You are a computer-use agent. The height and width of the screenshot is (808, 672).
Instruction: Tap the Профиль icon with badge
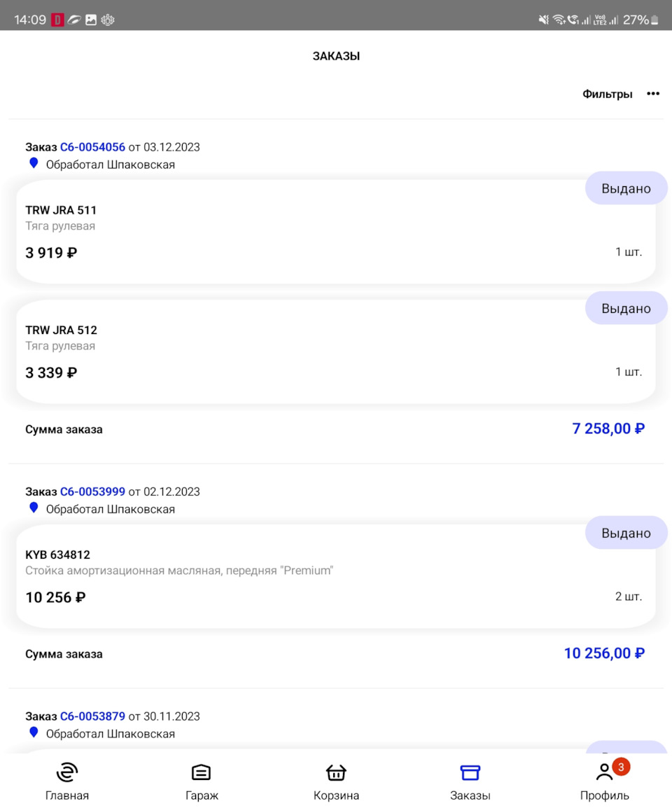(x=605, y=773)
